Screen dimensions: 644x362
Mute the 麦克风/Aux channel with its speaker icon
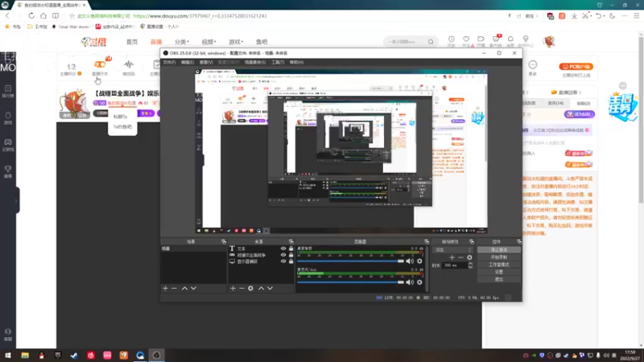coord(410,282)
